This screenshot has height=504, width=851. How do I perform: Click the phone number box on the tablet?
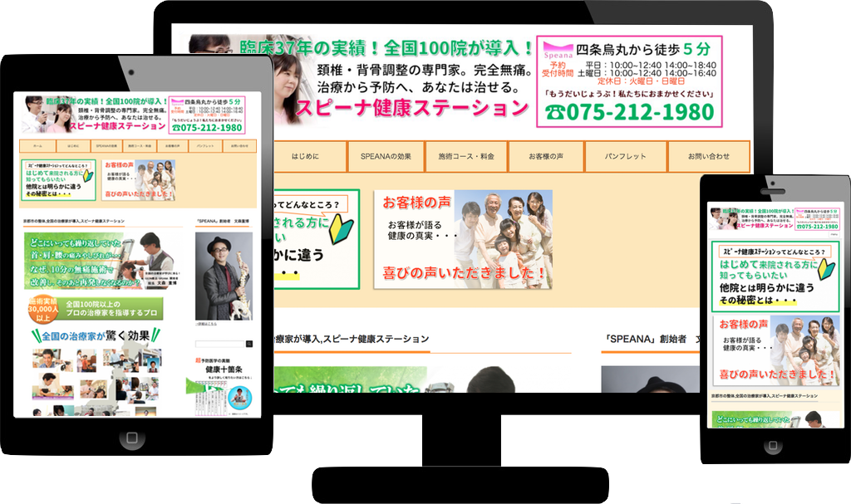click(207, 115)
